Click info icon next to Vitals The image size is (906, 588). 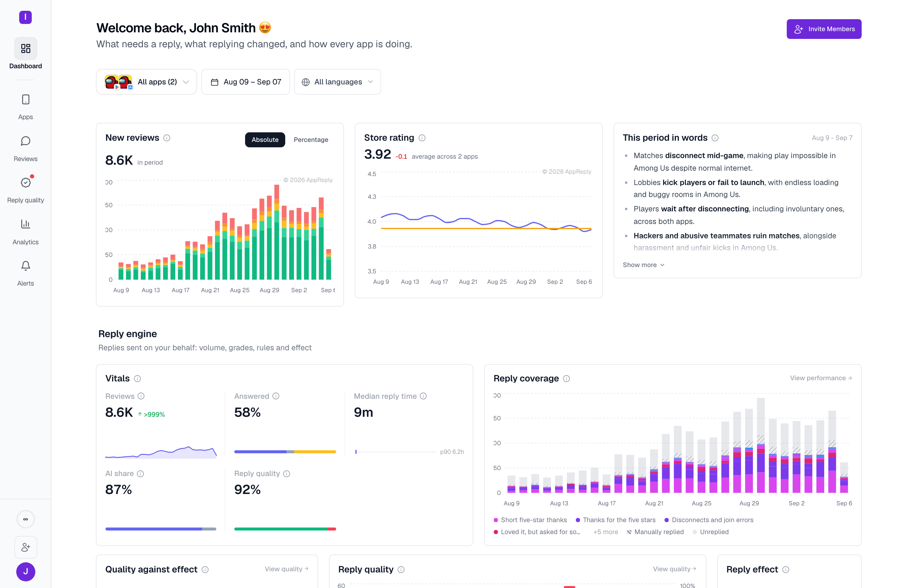pyautogui.click(x=138, y=379)
